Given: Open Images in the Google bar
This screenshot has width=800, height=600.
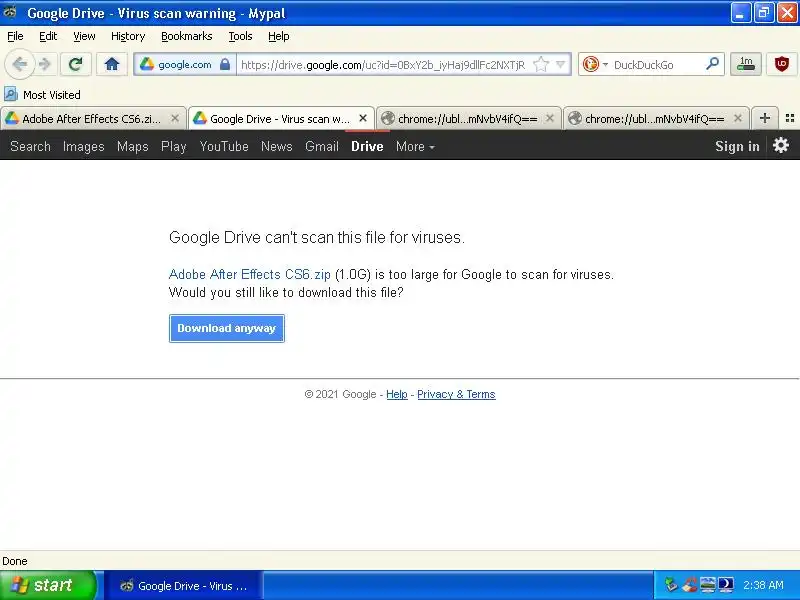Looking at the screenshot, I should click(84, 146).
